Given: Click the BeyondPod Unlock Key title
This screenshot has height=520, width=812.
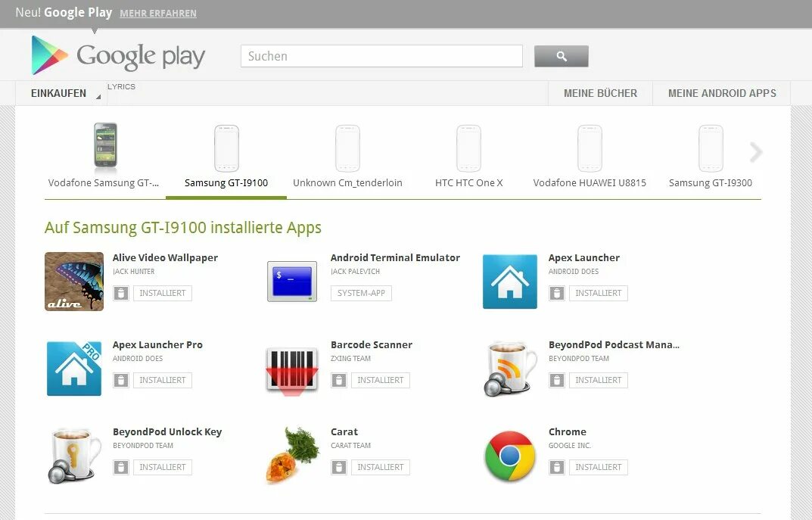Looking at the screenshot, I should pos(167,432).
